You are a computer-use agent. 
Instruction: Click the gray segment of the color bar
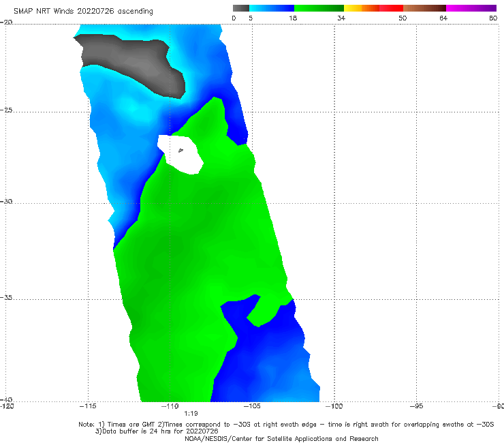pos(241,8)
